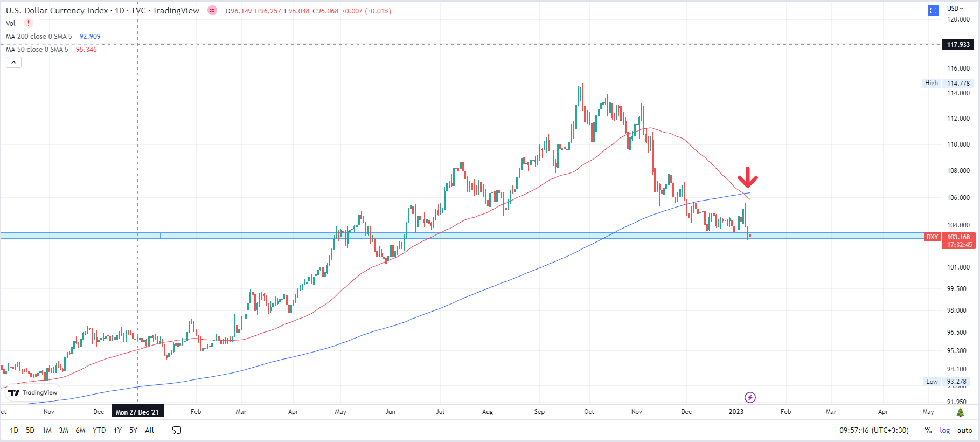This screenshot has height=442, width=980.
Task: Select the YTD time range
Action: pos(99,430)
